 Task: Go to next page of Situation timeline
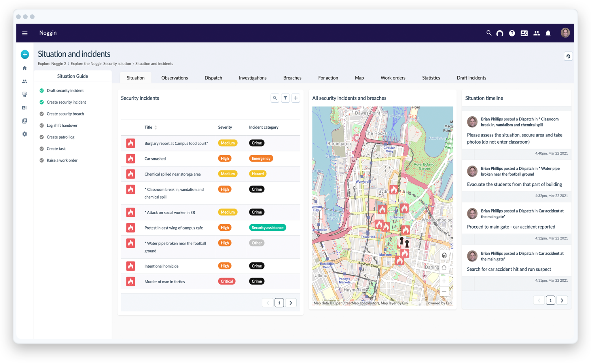click(562, 301)
